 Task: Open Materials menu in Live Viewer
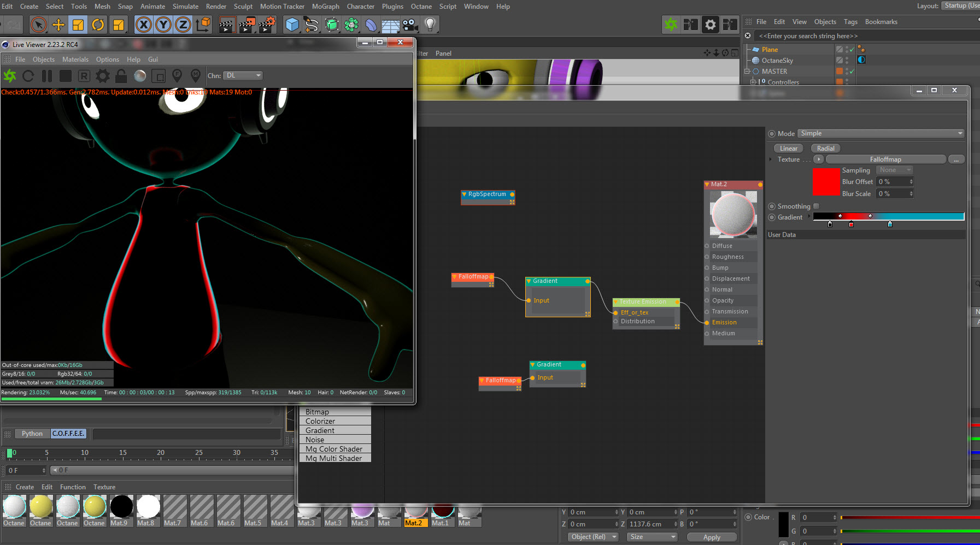click(75, 60)
